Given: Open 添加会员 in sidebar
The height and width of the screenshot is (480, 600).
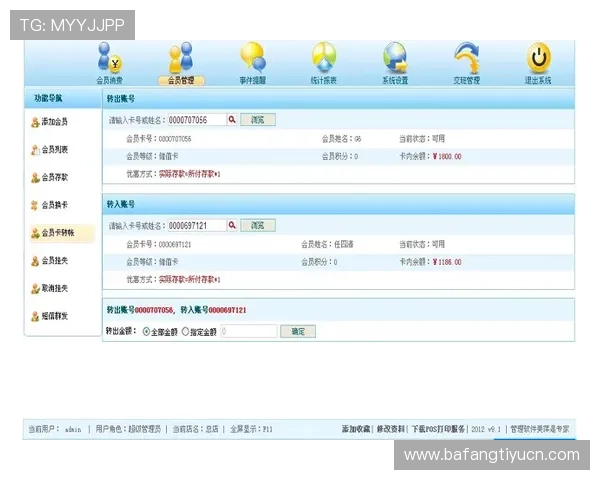Looking at the screenshot, I should point(50,122).
